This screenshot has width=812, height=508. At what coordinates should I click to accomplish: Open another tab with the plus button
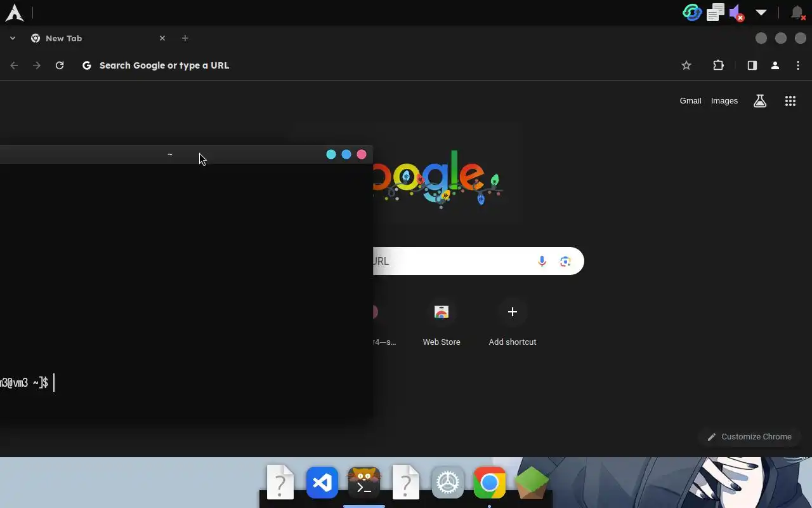coord(185,38)
